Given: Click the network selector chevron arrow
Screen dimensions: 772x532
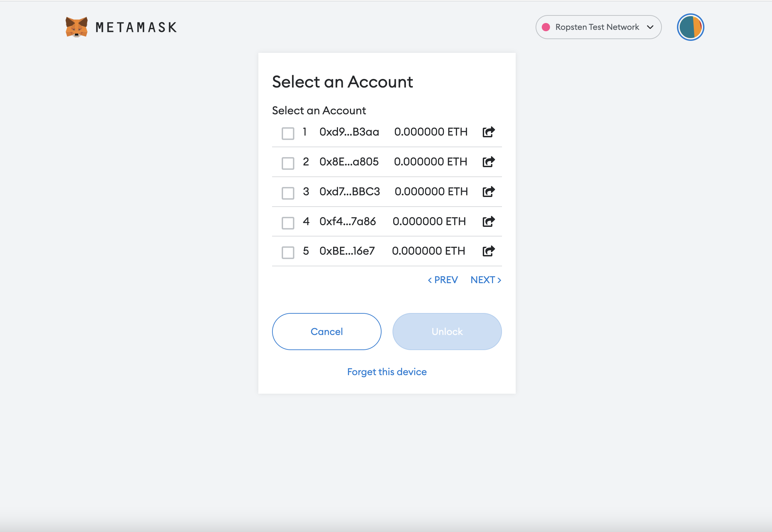Looking at the screenshot, I should [x=650, y=27].
